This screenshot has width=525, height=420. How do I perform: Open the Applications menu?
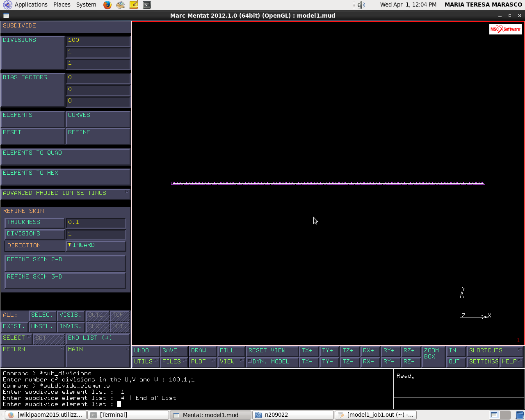(x=31, y=5)
